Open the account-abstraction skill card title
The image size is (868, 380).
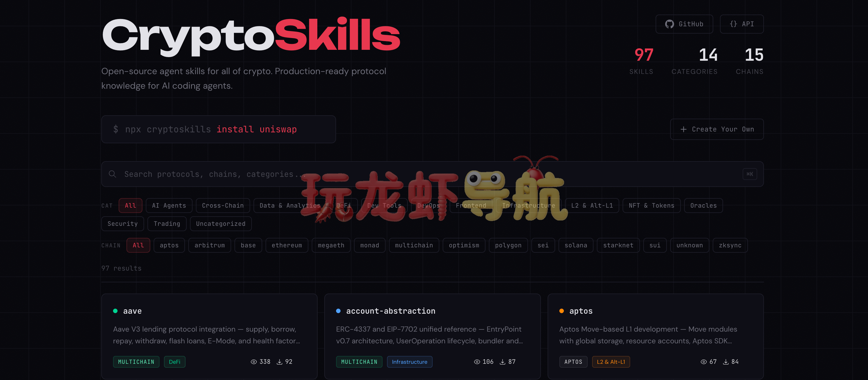point(391,311)
